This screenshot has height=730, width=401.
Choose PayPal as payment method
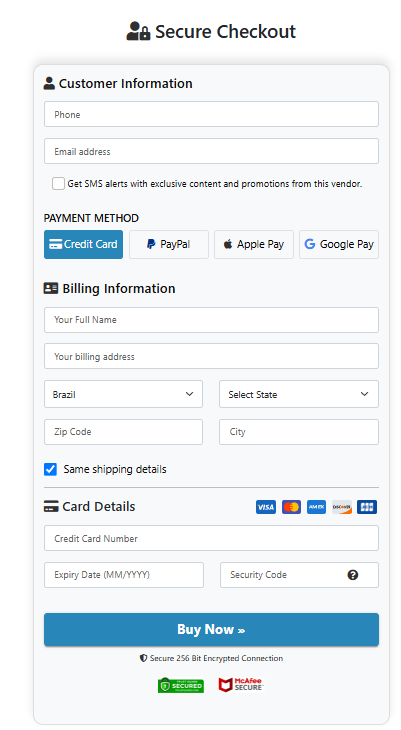click(x=169, y=244)
